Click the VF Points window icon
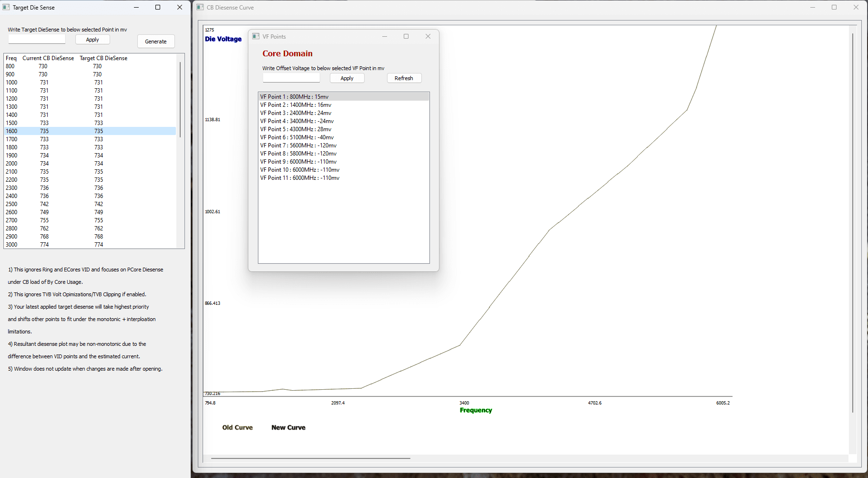The height and width of the screenshot is (478, 868). [256, 36]
